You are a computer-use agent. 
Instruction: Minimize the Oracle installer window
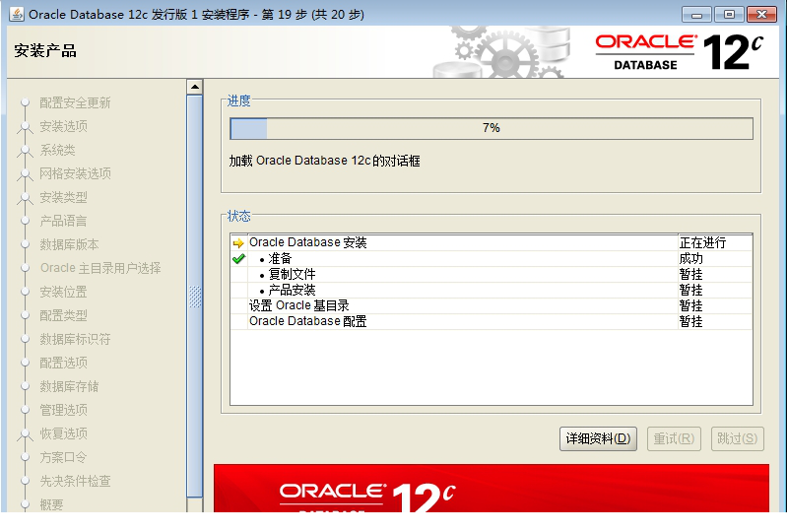tap(696, 15)
